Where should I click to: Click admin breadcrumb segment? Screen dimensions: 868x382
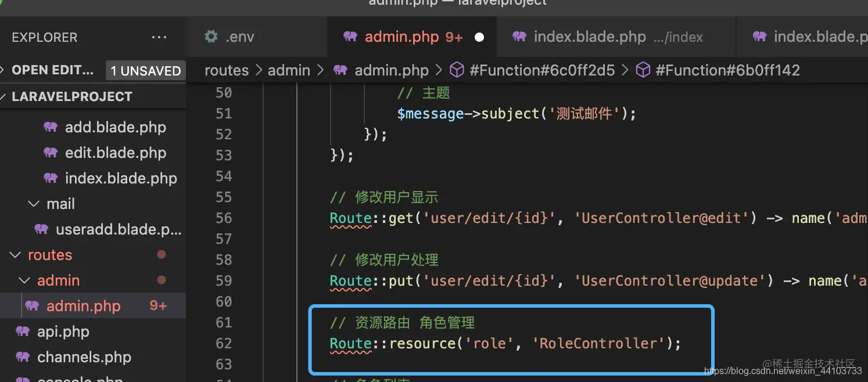coord(289,70)
